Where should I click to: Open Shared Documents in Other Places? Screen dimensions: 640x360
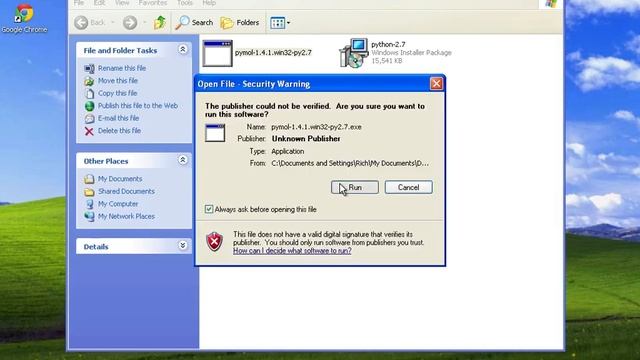126,191
